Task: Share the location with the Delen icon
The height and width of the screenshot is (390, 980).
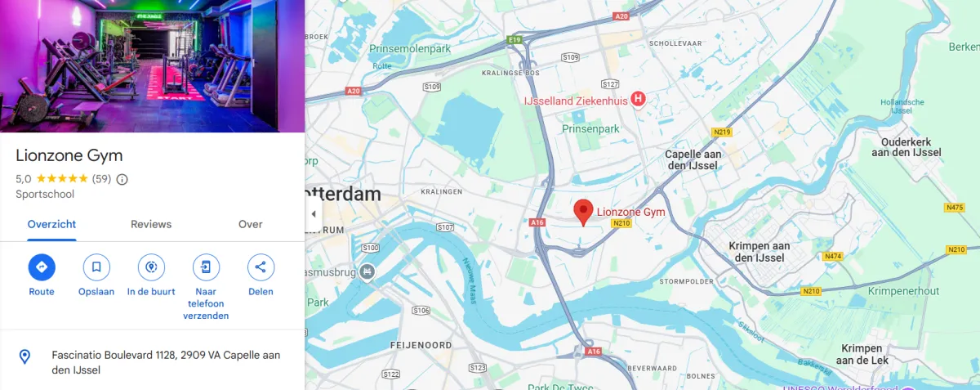Action: coord(261,267)
